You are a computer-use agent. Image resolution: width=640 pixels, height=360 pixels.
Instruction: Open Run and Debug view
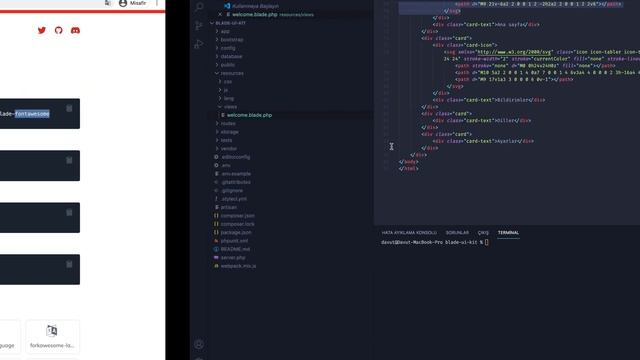pos(199,44)
